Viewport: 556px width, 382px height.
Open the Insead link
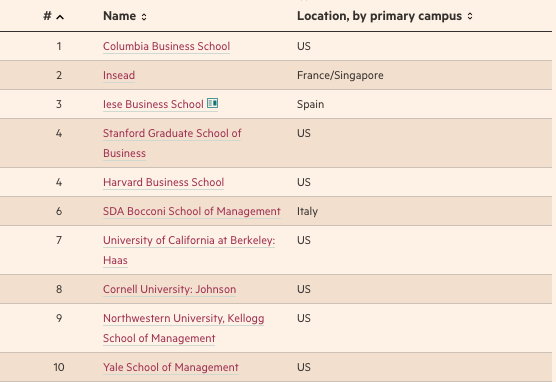point(119,76)
